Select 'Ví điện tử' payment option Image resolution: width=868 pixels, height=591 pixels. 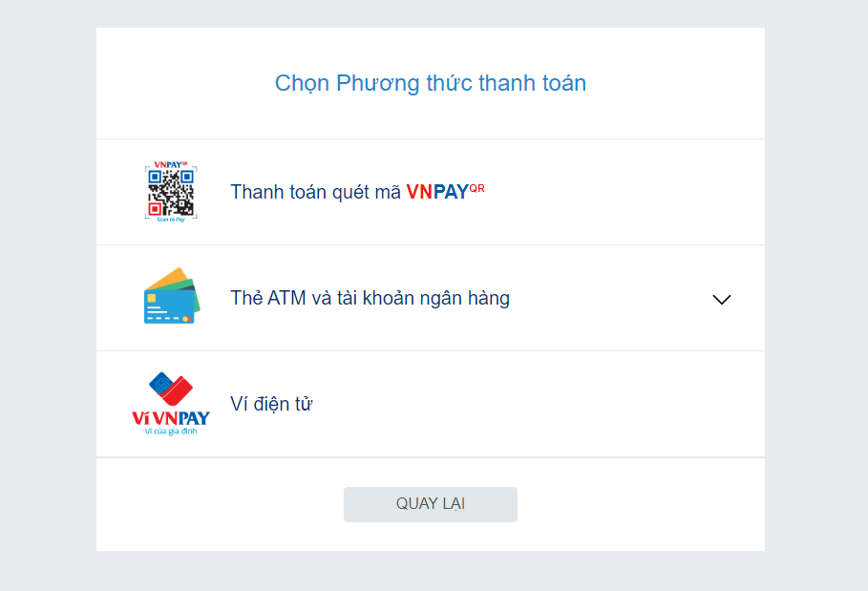point(271,404)
